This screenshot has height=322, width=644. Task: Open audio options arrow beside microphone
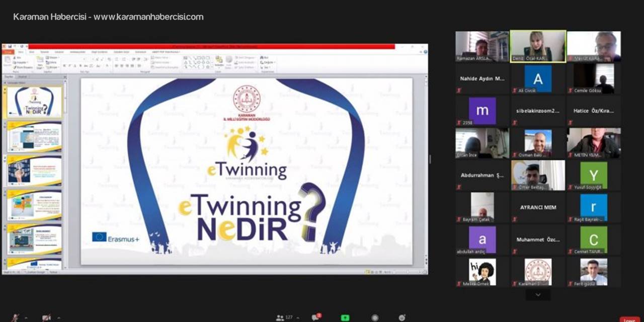(26, 318)
